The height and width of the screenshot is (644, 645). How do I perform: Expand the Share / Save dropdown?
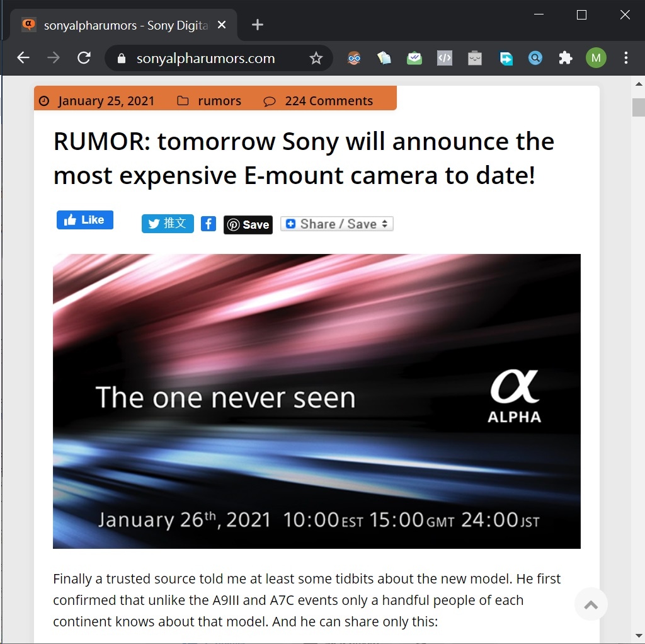point(337,224)
